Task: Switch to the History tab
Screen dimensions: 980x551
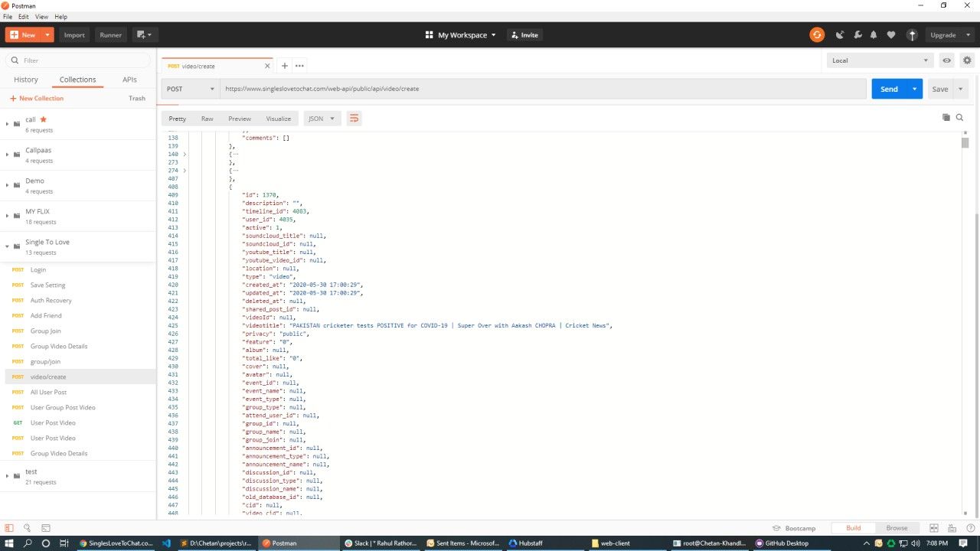Action: pos(26,80)
